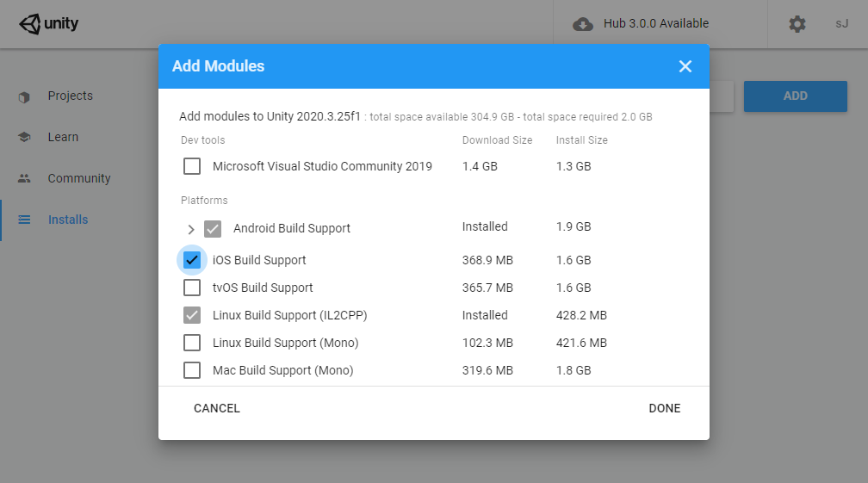Viewport: 868px width, 483px height.
Task: Open the Learn tab in sidebar
Action: [63, 137]
